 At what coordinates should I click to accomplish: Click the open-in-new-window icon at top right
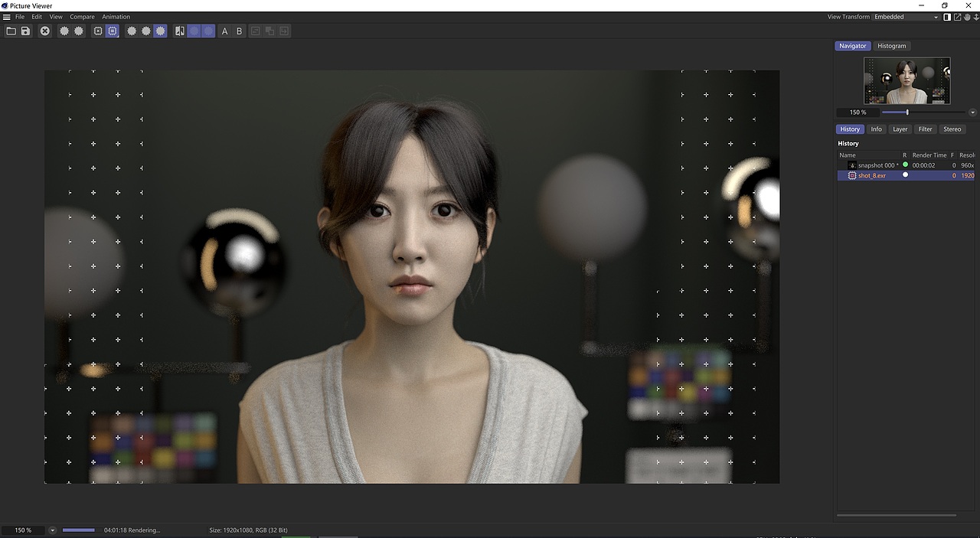tap(957, 17)
